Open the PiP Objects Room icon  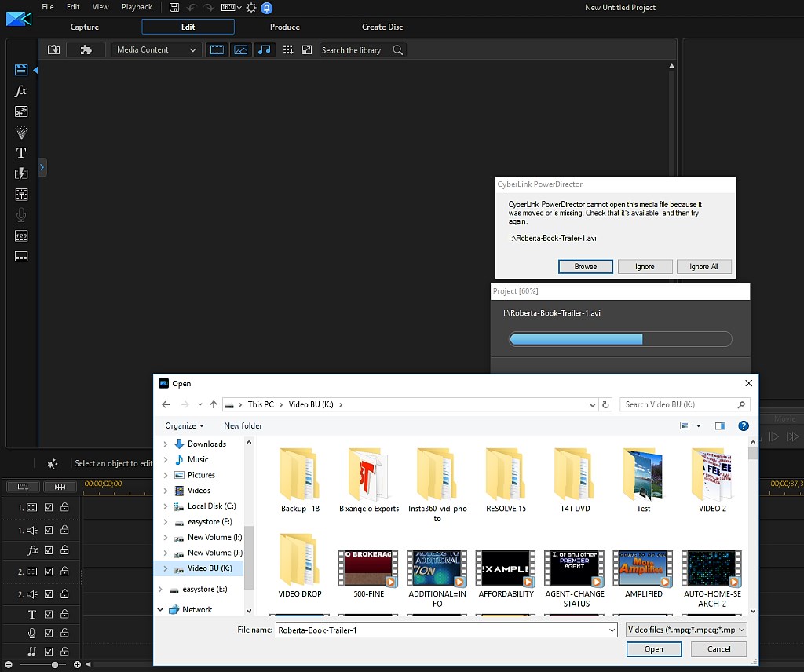[x=21, y=111]
